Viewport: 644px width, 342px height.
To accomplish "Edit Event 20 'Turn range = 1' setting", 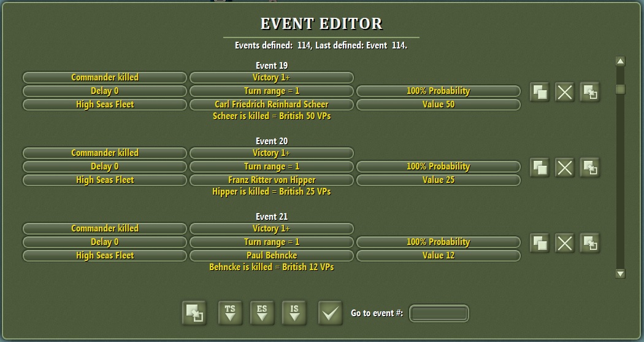I will click(x=272, y=167).
